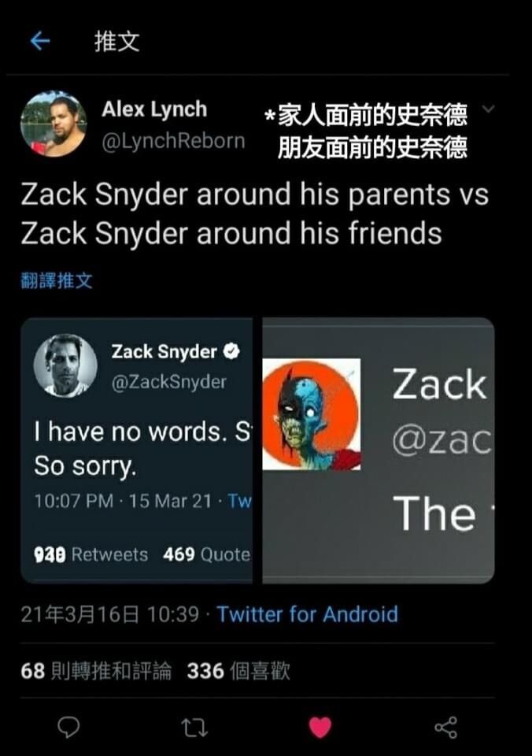Viewport: 532px width, 756px height.
Task: Click the tweet text about Zack Snyder
Action: click(255, 213)
